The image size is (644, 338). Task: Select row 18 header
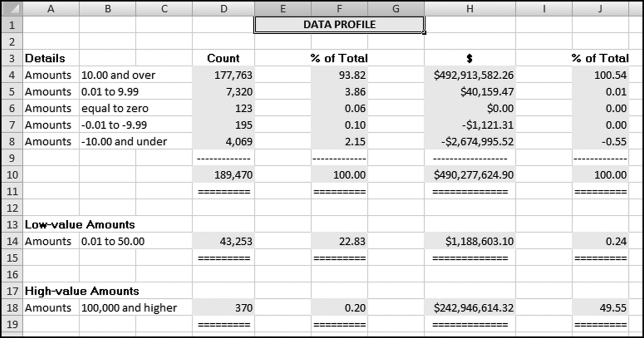(x=12, y=308)
